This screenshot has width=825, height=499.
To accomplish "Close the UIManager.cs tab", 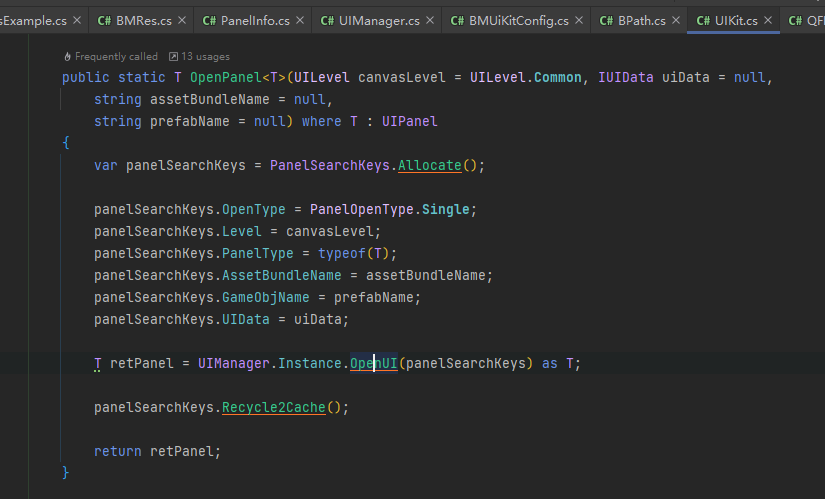I will tap(430, 21).
